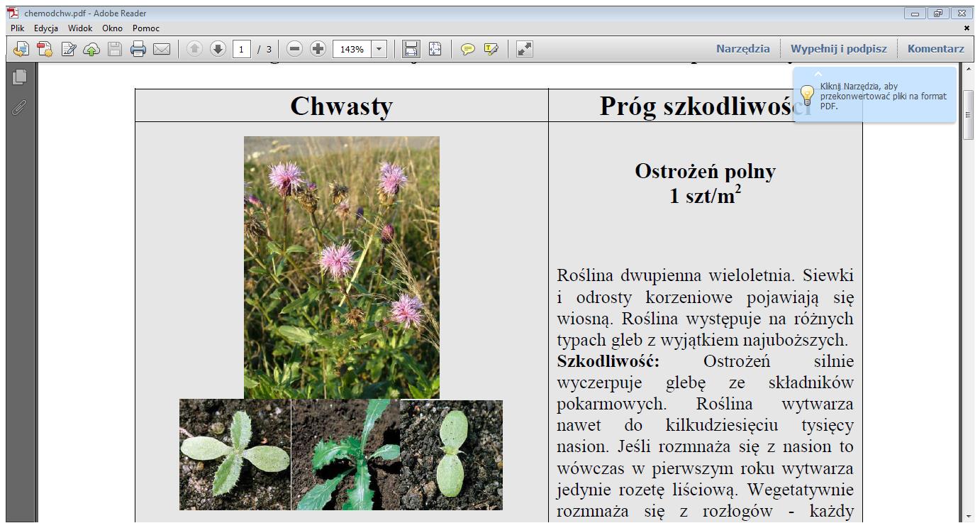Click the fit one full page icon

(435, 49)
